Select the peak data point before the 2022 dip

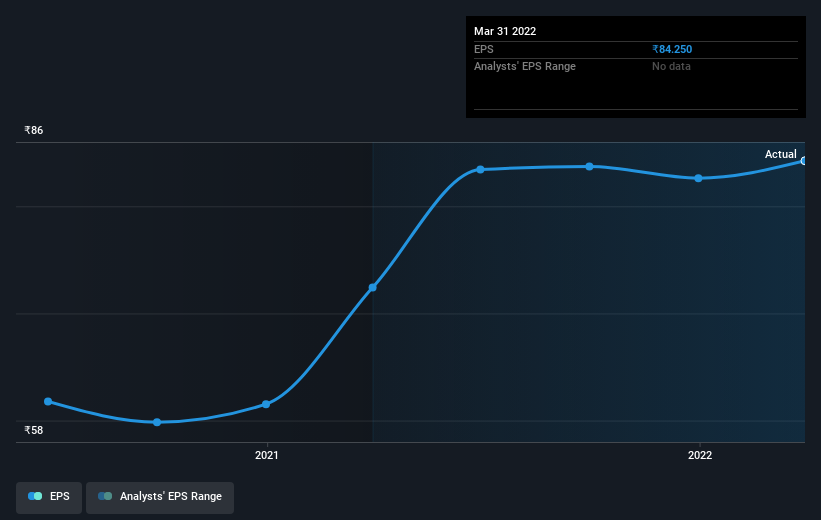tap(590, 167)
